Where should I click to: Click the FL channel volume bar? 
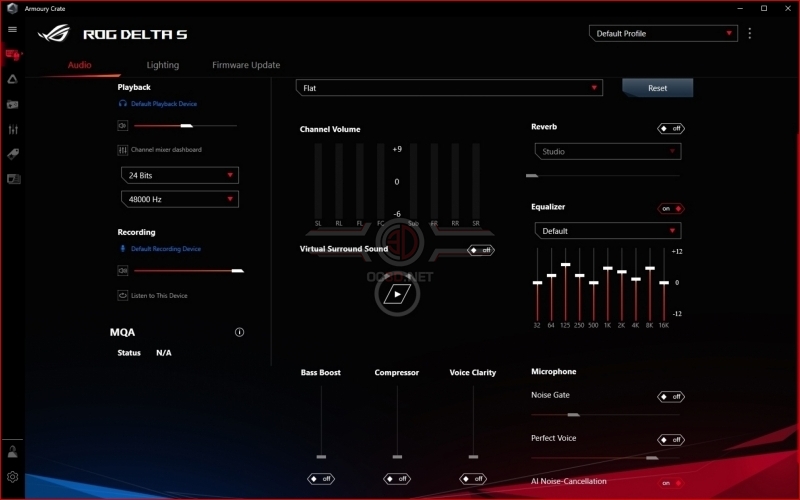click(360, 182)
